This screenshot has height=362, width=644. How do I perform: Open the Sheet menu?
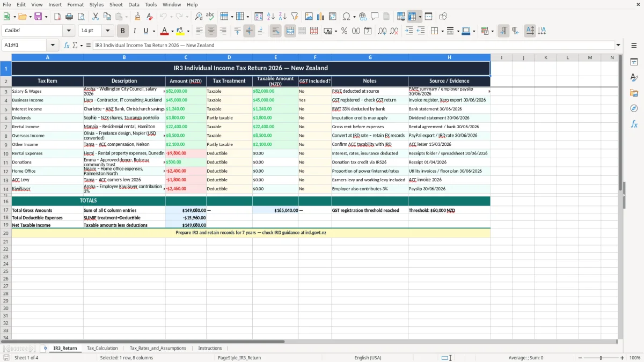click(116, 4)
